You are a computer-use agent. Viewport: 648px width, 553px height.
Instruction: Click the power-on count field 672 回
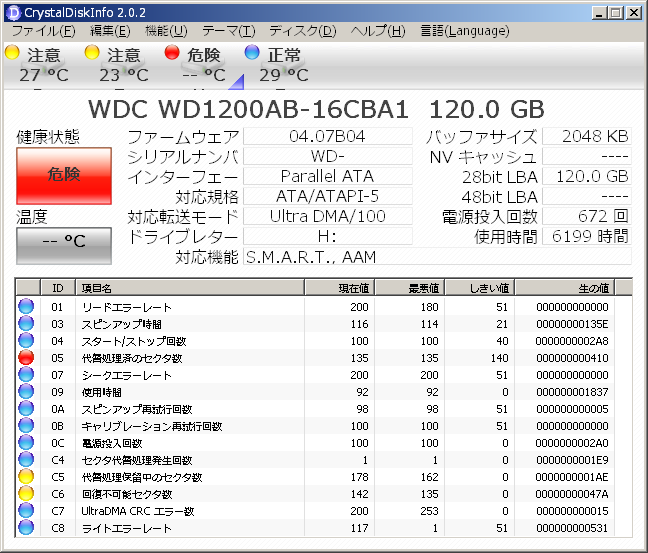point(587,216)
